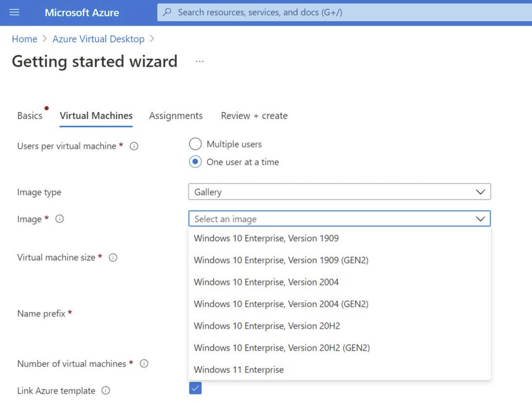Show info for Link Azure template
The image size is (532, 403).
tap(106, 390)
